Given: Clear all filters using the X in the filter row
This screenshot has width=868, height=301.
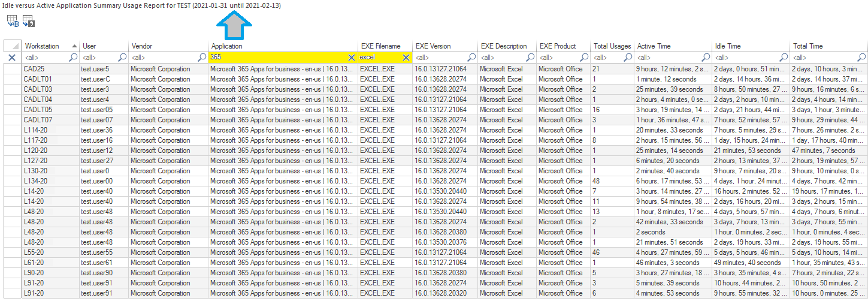Looking at the screenshot, I should (x=11, y=58).
